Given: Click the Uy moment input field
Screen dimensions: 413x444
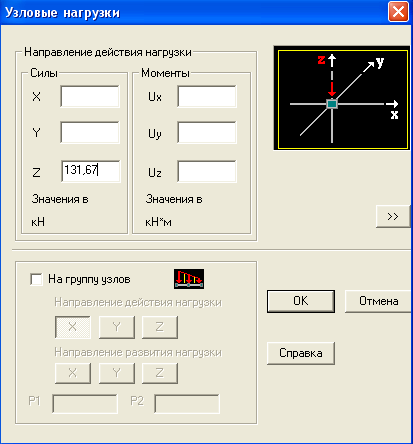Looking at the screenshot, I should click(207, 133).
